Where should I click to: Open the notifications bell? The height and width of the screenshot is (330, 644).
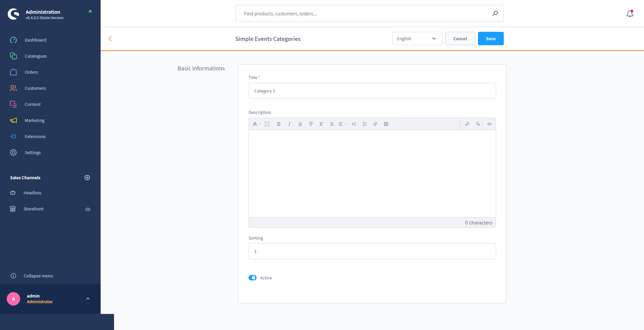point(630,13)
